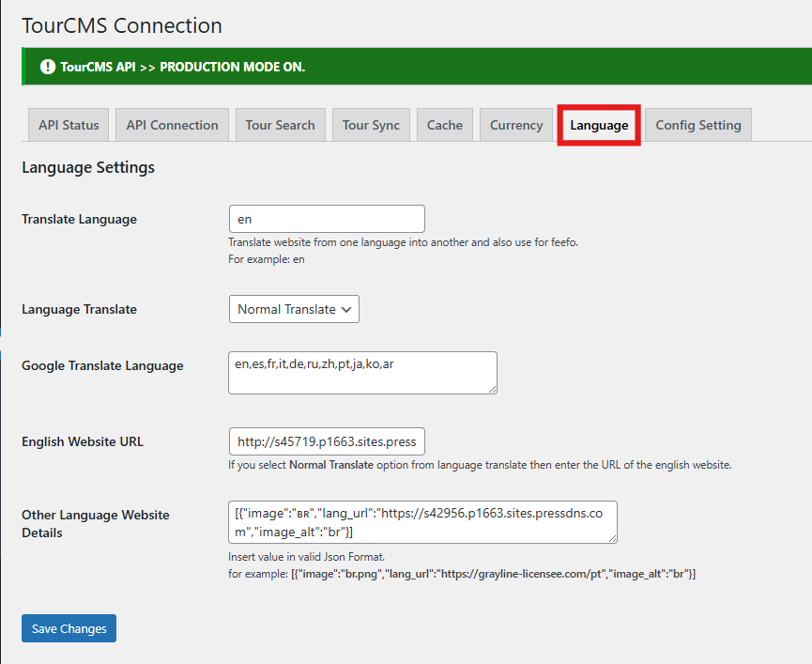This screenshot has width=812, height=664.
Task: Click the "Translate Language" field label
Action: pyautogui.click(x=79, y=219)
